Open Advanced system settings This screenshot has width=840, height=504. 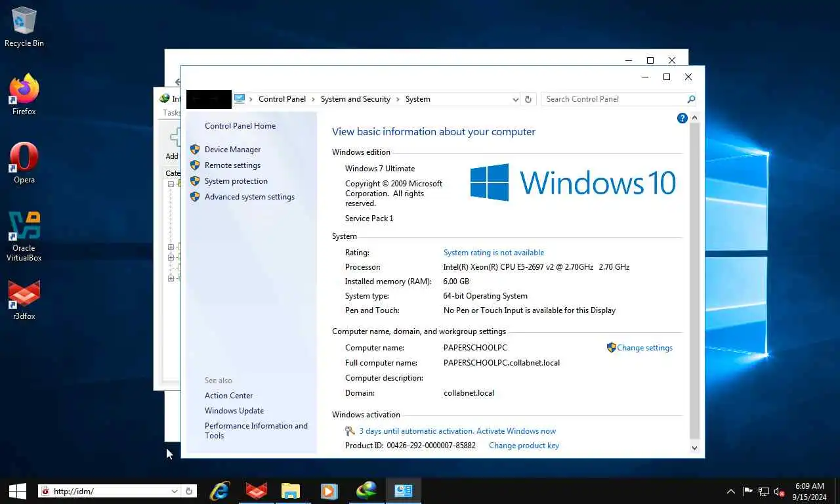point(249,197)
